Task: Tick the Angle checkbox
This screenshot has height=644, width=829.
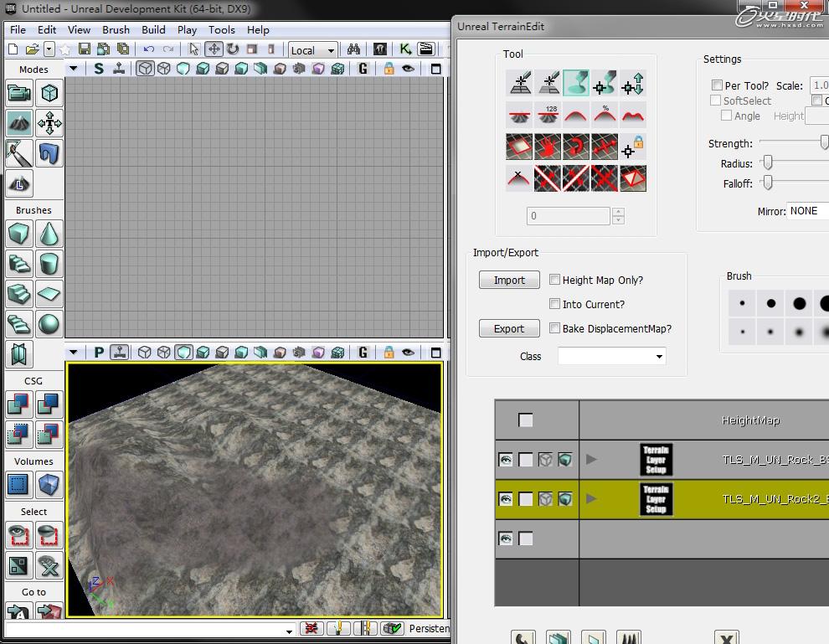Action: coord(727,116)
